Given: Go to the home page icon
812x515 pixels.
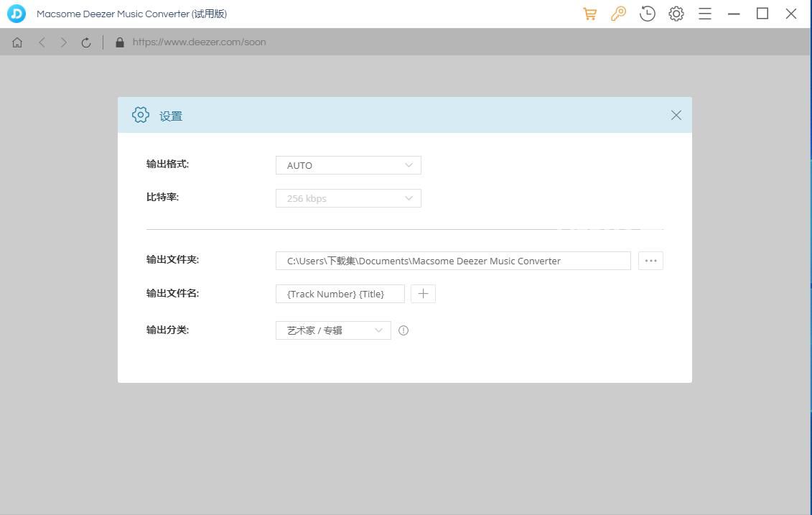Looking at the screenshot, I should point(17,42).
